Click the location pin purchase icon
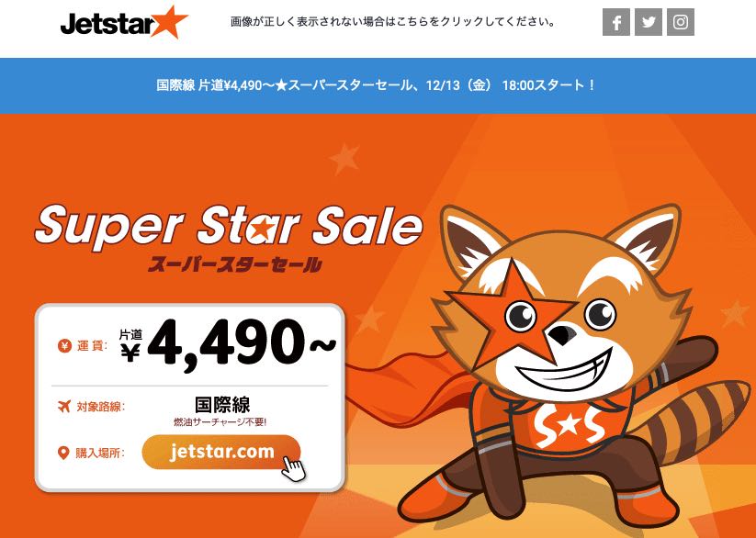Viewport: 756px width, 538px height. pyautogui.click(x=63, y=454)
